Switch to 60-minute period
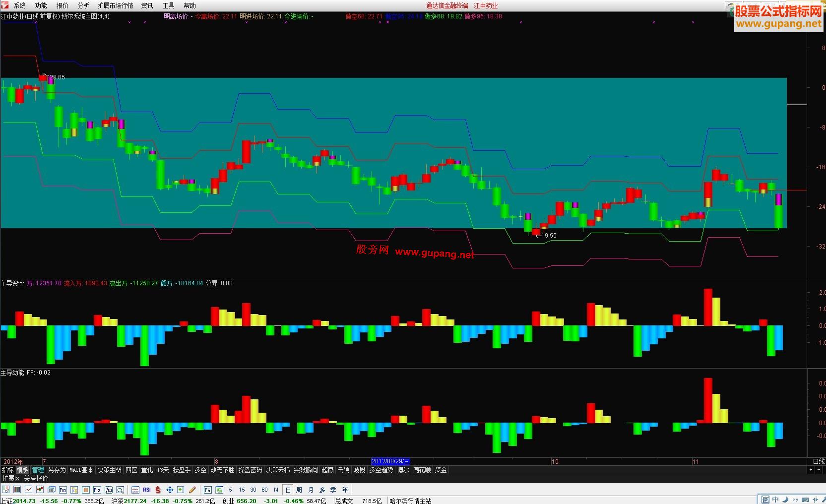The image size is (826, 504). pos(264,490)
